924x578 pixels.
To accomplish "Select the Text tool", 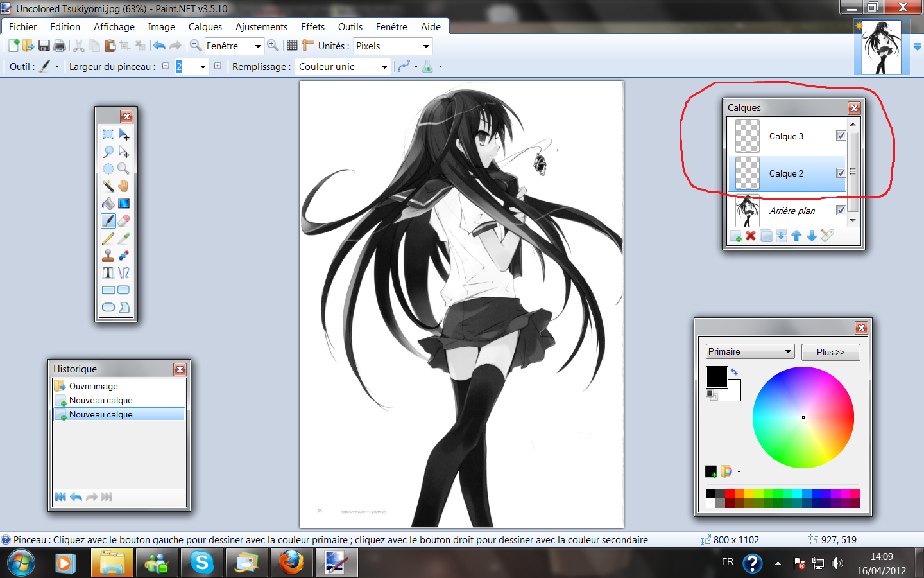I will tap(108, 273).
